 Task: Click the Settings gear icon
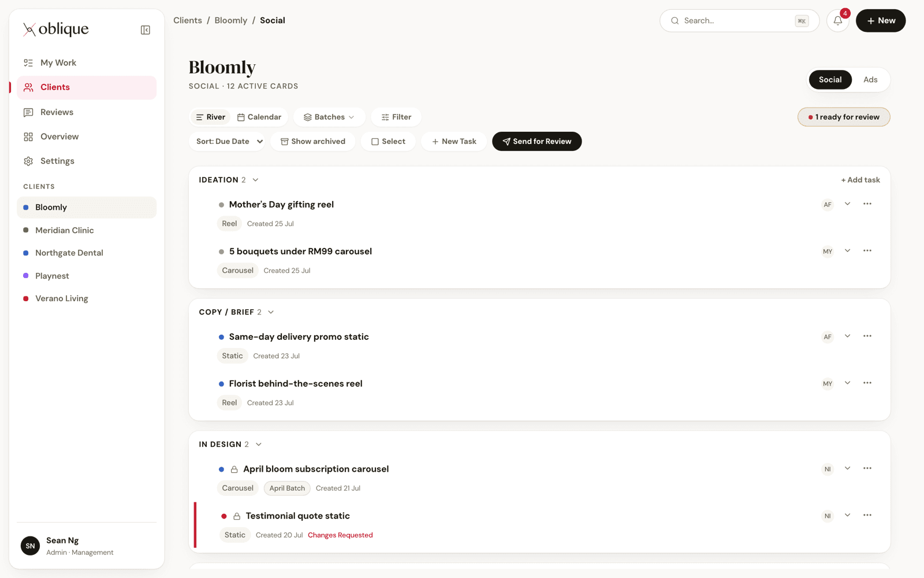coord(28,161)
